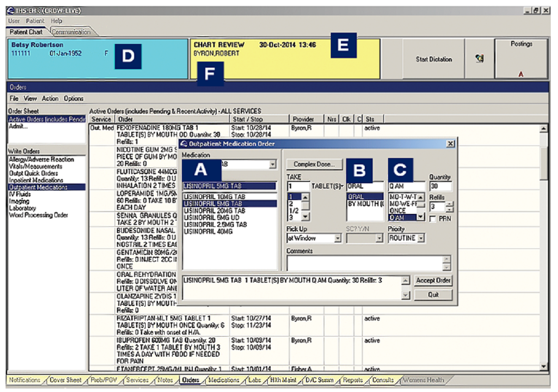The height and width of the screenshot is (392, 558).
Task: Open the Help menu
Action: click(x=56, y=21)
